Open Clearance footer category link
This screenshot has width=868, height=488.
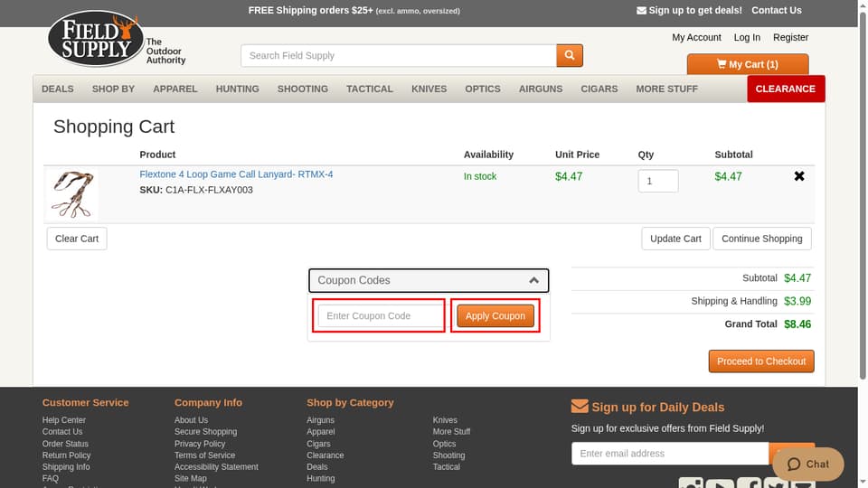click(x=325, y=455)
